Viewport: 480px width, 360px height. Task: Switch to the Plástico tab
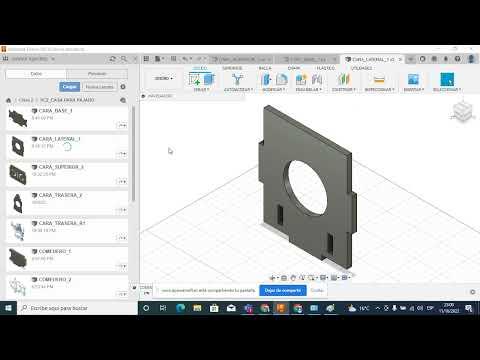click(325, 68)
